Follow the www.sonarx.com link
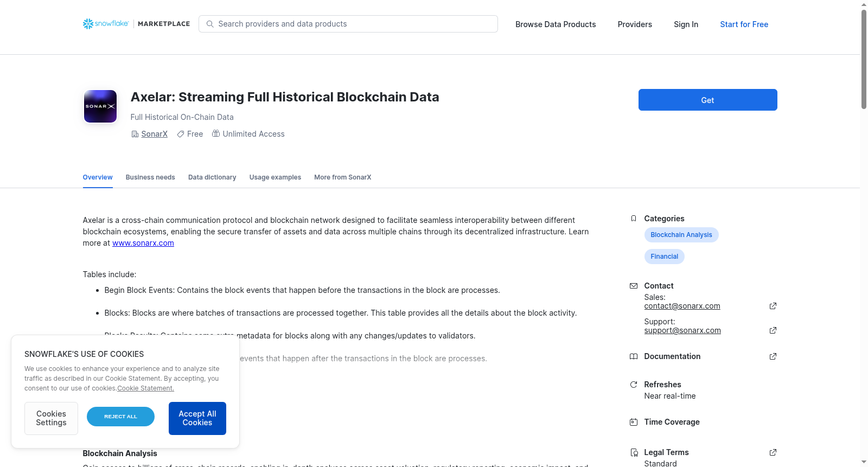 pos(143,243)
